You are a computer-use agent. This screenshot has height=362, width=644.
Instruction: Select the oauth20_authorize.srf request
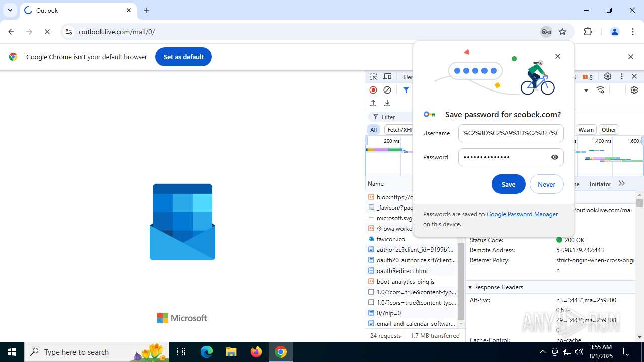(x=412, y=260)
